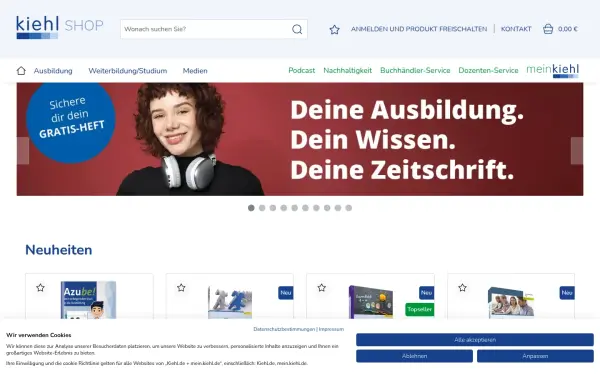Viewport: 600px width, 375px height.
Task: Open the Ausbildung menu
Action: [x=53, y=71]
